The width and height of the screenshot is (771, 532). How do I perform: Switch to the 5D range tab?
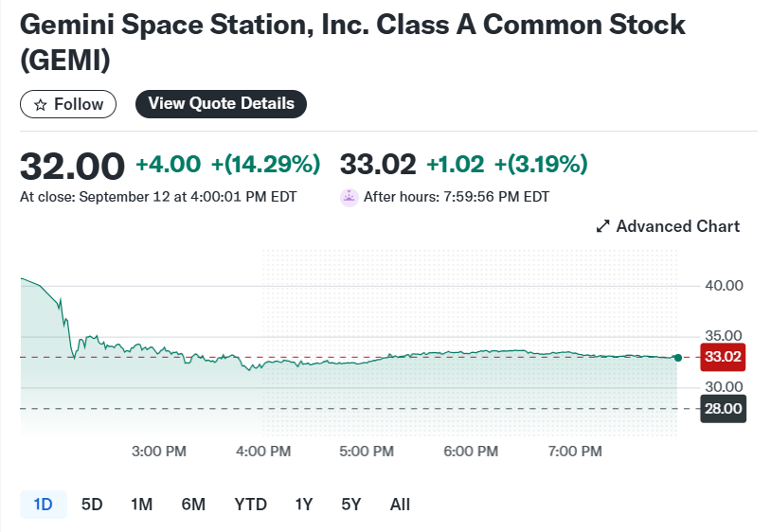92,505
